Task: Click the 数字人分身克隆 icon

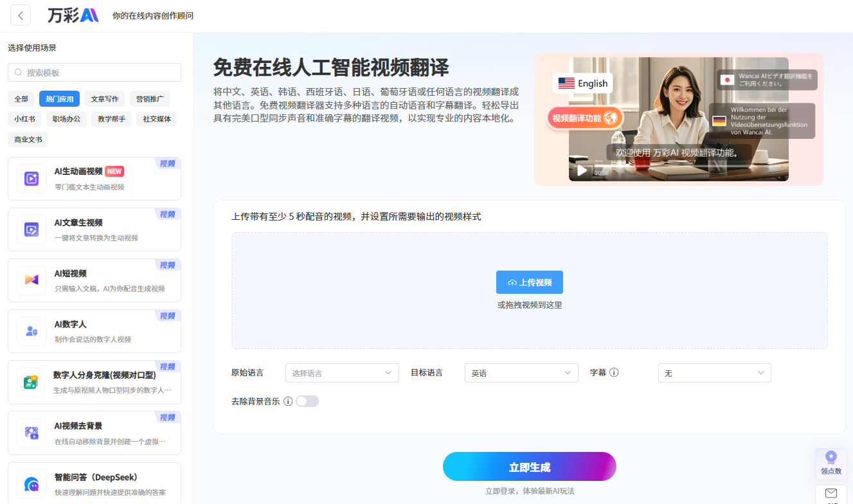Action: (x=31, y=382)
